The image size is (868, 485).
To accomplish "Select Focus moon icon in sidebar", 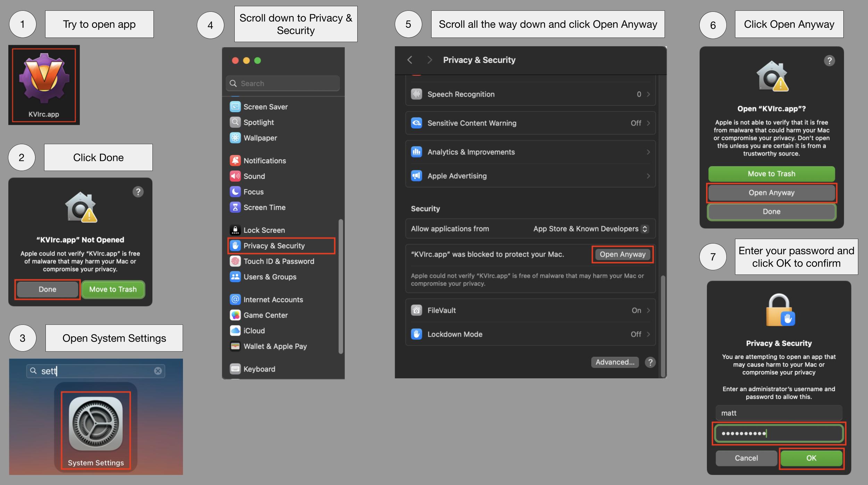I will 235,192.
